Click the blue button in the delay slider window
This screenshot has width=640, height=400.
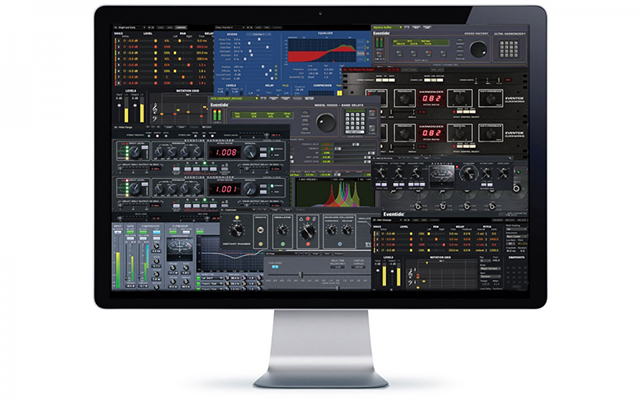274,267
